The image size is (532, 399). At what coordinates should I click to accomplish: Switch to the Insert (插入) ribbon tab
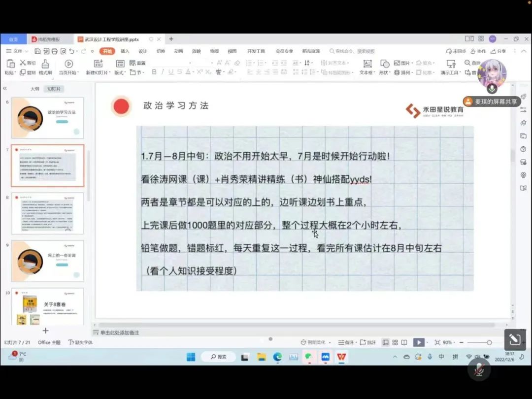(125, 51)
